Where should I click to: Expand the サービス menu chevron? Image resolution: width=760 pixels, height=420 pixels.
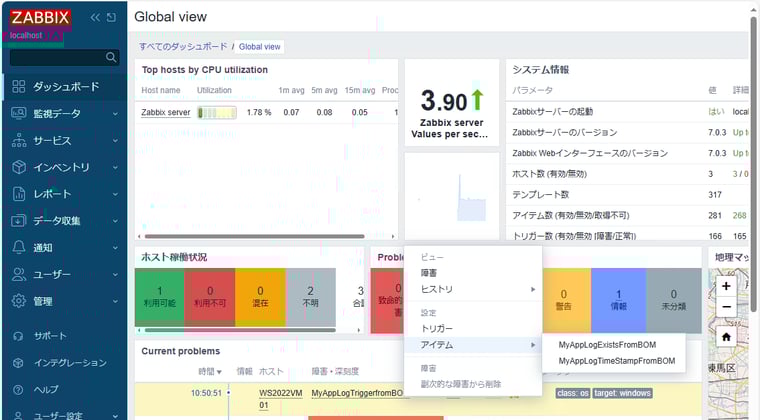pos(115,140)
